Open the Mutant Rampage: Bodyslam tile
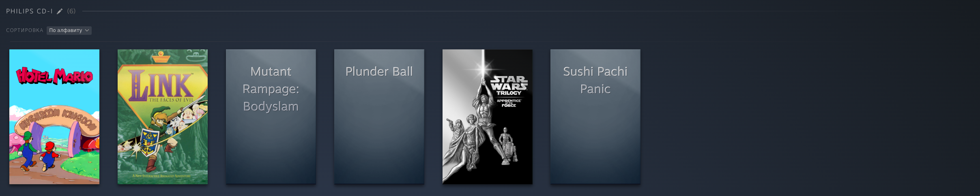This screenshot has height=196, width=980. click(x=271, y=117)
